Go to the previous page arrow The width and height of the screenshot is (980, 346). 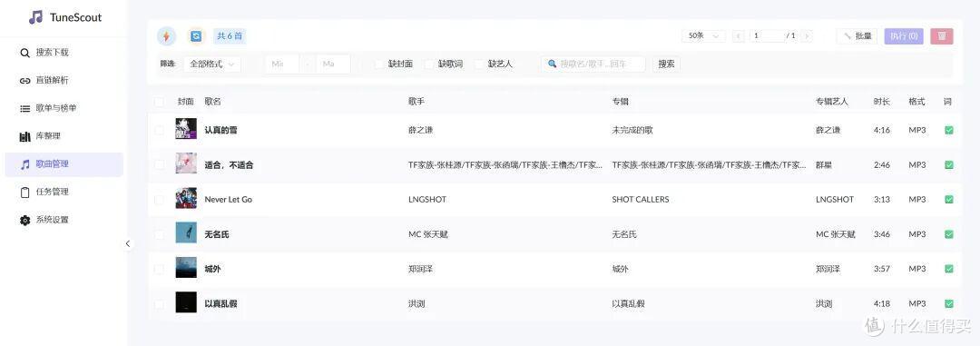[x=739, y=36]
